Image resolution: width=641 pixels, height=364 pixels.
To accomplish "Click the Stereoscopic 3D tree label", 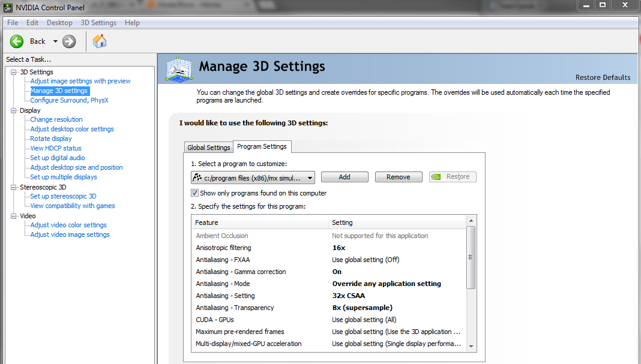I will click(43, 187).
